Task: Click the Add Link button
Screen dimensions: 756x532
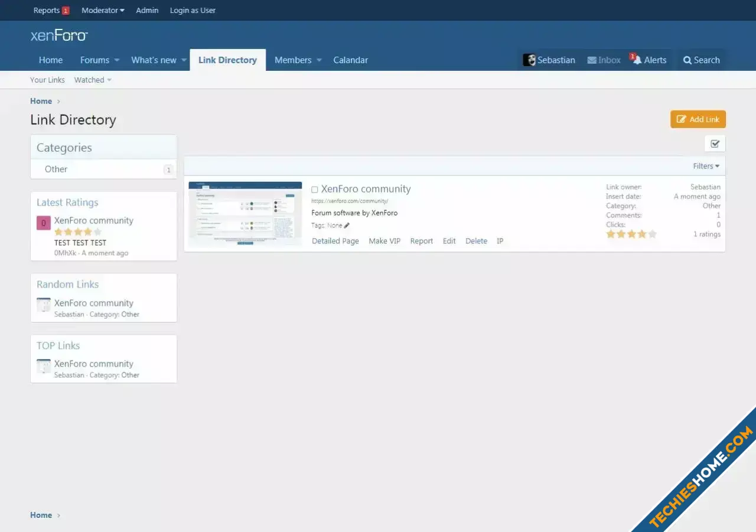Action: tap(698, 119)
